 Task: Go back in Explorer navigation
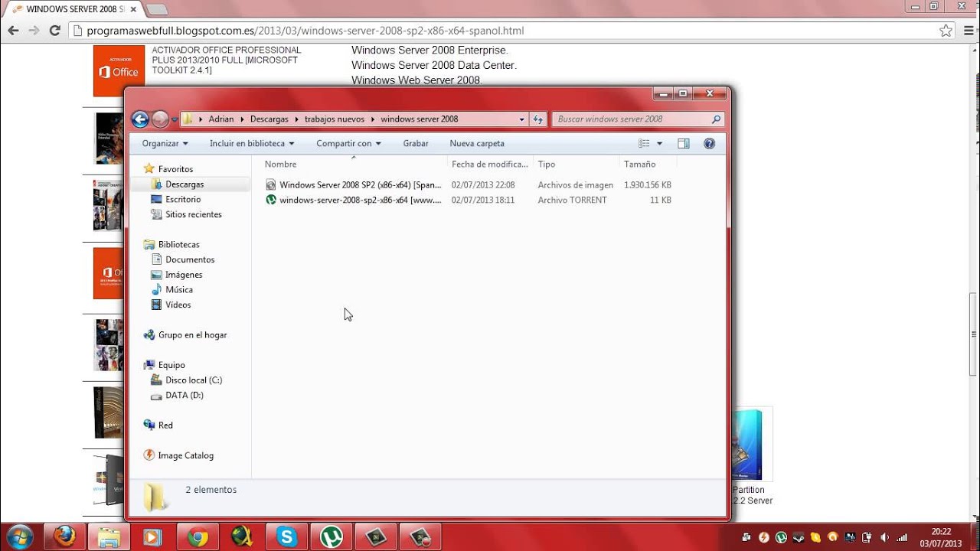pyautogui.click(x=139, y=119)
